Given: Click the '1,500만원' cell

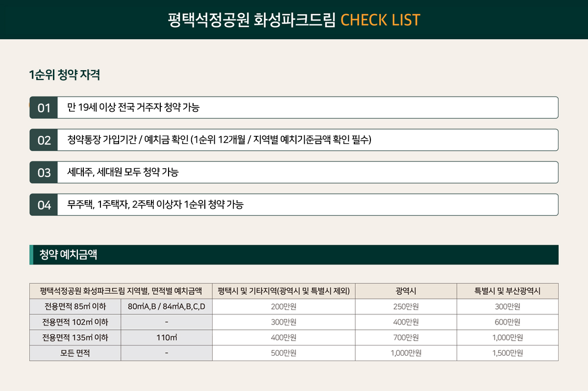Looking at the screenshot, I should [508, 353].
